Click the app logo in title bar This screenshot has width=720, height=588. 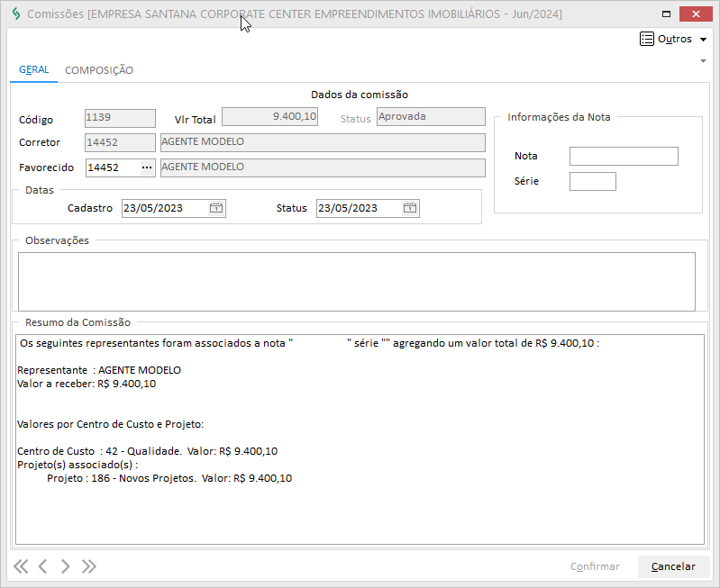[x=16, y=14]
